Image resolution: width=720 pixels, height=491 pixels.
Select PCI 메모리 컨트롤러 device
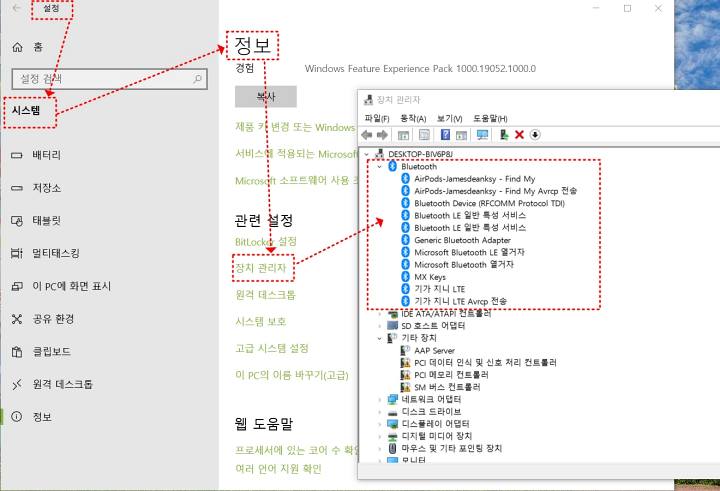tap(451, 375)
